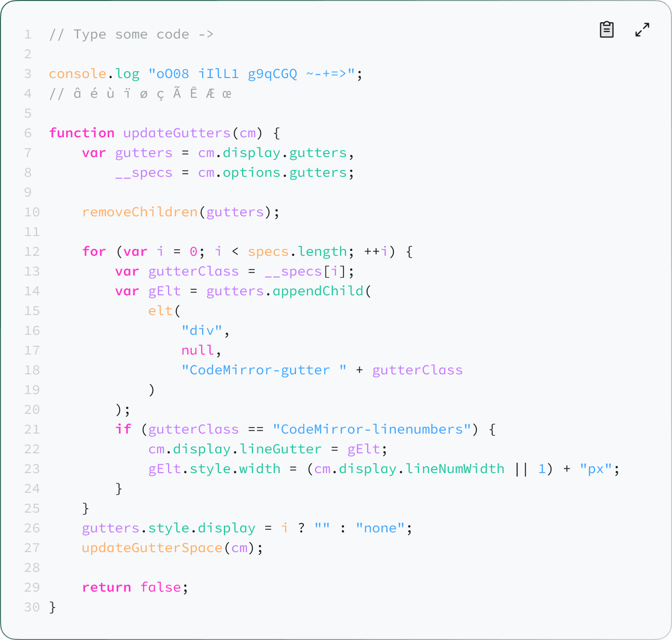Select the gutterClass variable on line 13
Screen dimensions: 672x640
(x=193, y=271)
